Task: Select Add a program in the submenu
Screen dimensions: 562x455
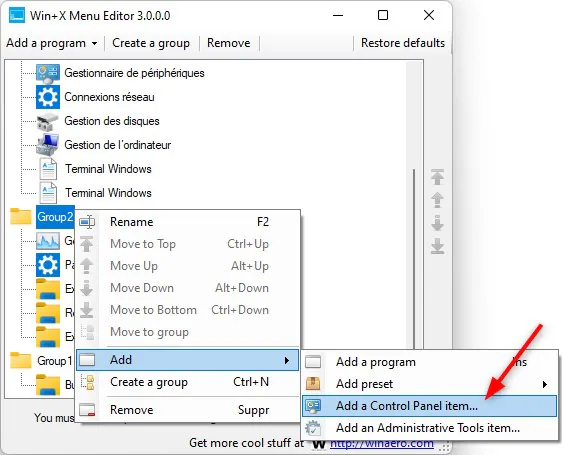Action: 429,362
